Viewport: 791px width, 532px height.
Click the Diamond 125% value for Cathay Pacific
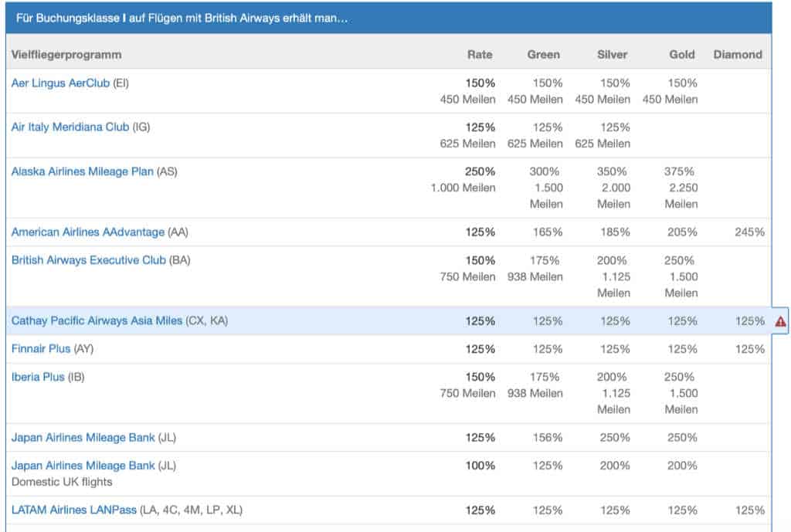click(749, 320)
